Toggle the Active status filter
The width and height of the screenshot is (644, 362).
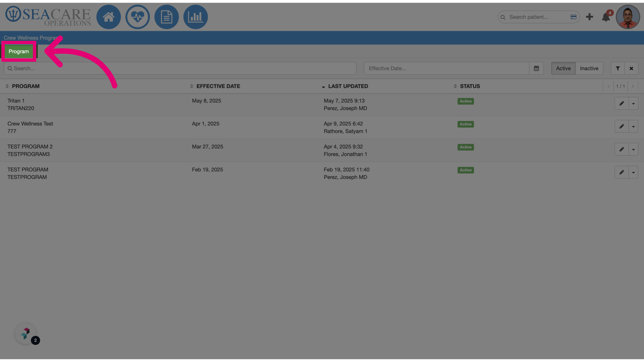[563, 68]
